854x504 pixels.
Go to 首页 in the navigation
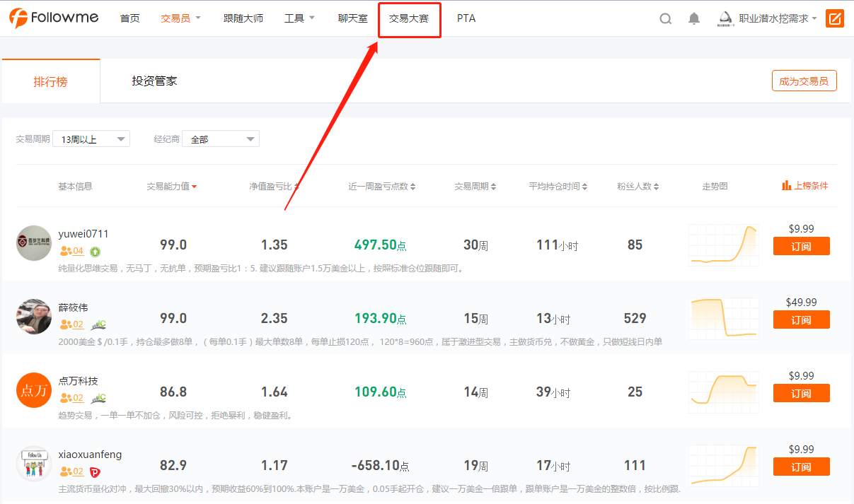tap(130, 18)
